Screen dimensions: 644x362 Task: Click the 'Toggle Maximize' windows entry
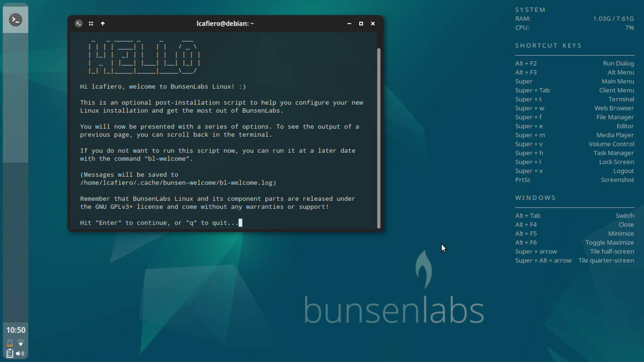[x=610, y=243]
